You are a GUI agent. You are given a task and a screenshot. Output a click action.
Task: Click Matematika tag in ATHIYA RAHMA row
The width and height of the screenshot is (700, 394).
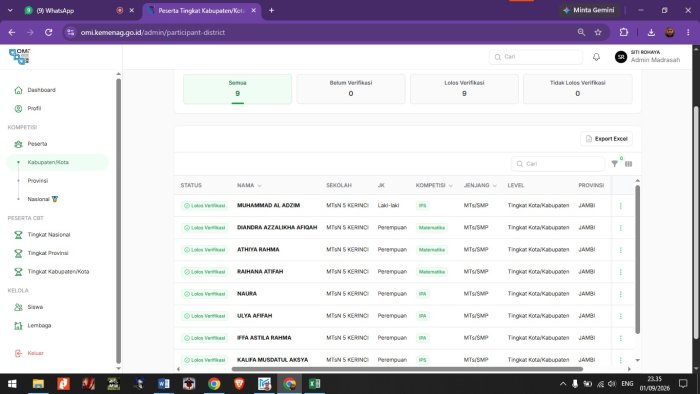pos(432,249)
